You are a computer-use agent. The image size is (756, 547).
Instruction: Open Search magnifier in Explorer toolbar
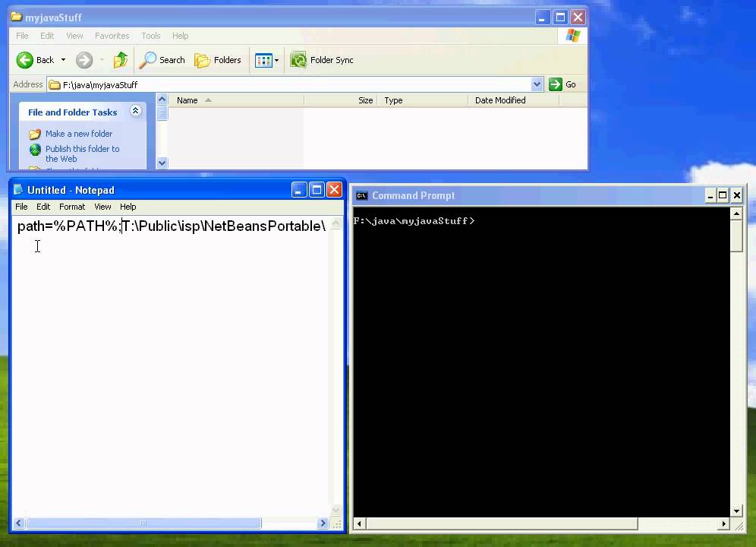click(x=147, y=60)
